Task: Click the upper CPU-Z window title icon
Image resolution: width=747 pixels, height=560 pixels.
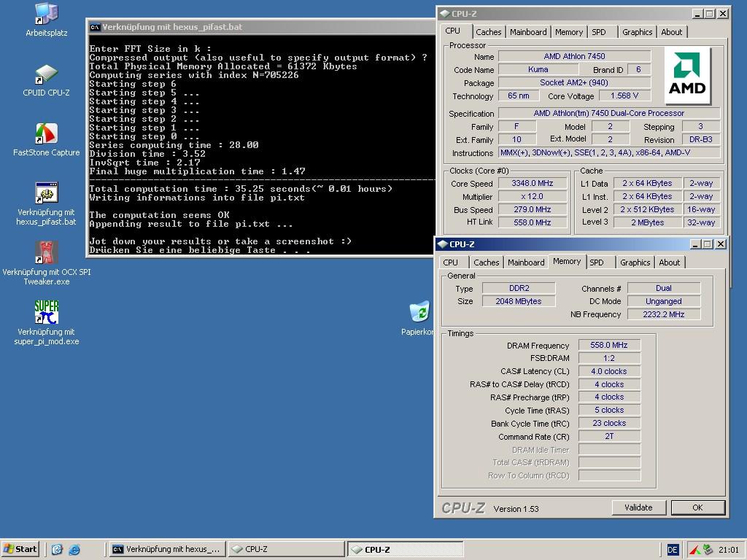Action: pos(444,14)
